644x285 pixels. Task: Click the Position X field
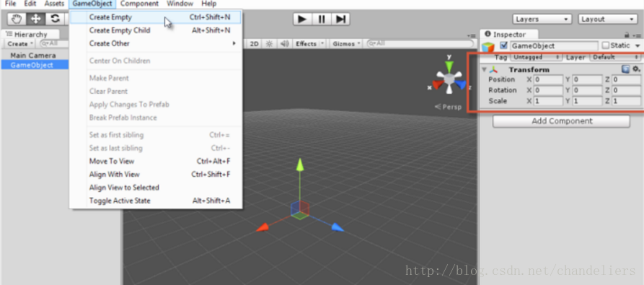[548, 79]
